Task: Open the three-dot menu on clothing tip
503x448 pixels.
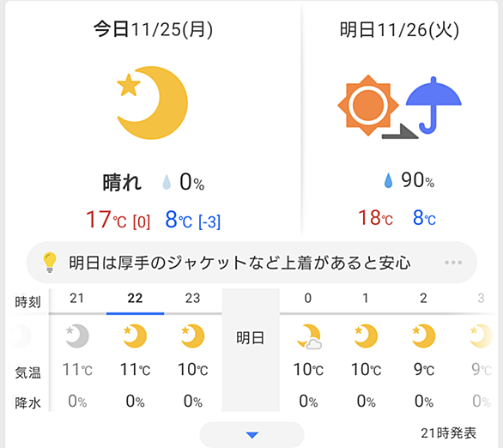Action: click(x=453, y=263)
